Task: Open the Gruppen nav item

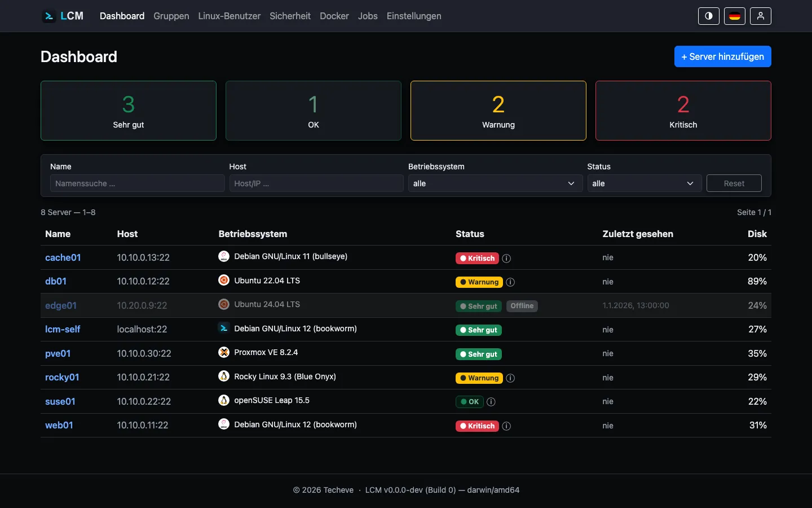Action: point(171,16)
